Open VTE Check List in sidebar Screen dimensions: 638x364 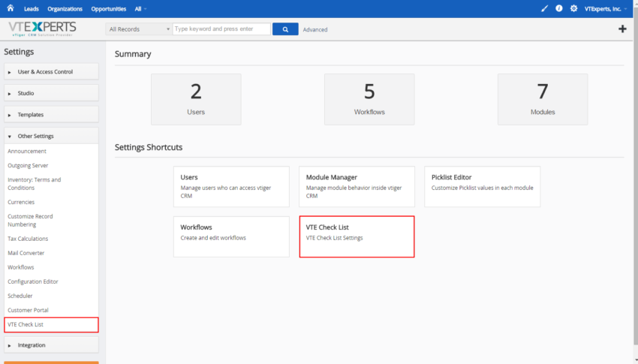[51, 324]
